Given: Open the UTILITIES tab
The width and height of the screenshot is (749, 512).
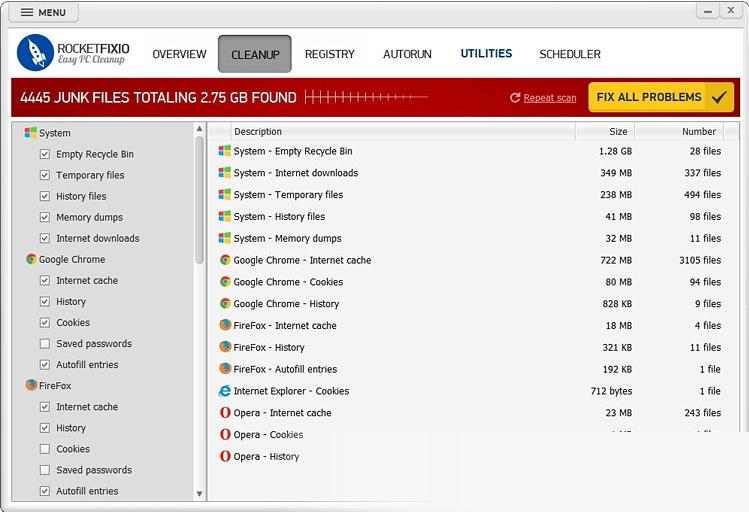Looking at the screenshot, I should (x=486, y=53).
